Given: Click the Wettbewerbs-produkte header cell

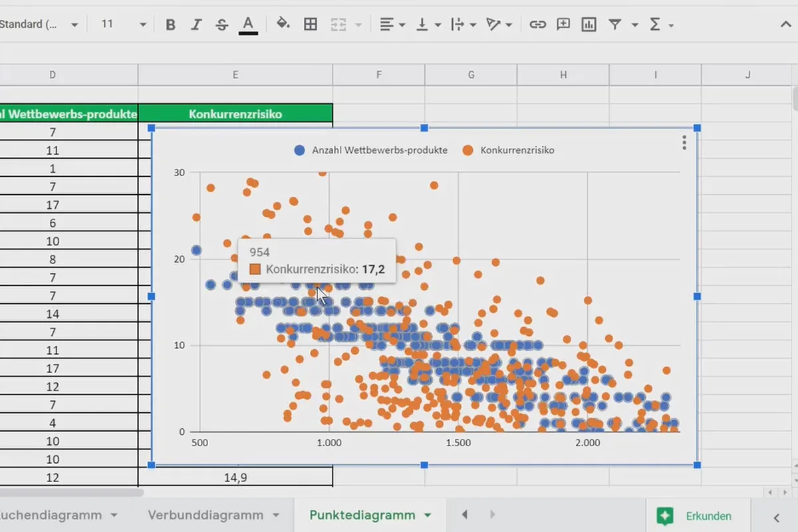Looking at the screenshot, I should [x=69, y=114].
